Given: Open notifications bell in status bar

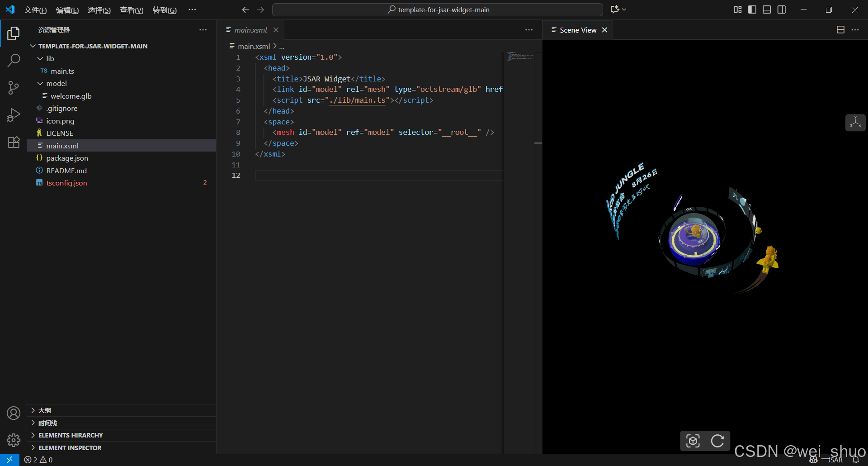Looking at the screenshot, I should (x=856, y=460).
